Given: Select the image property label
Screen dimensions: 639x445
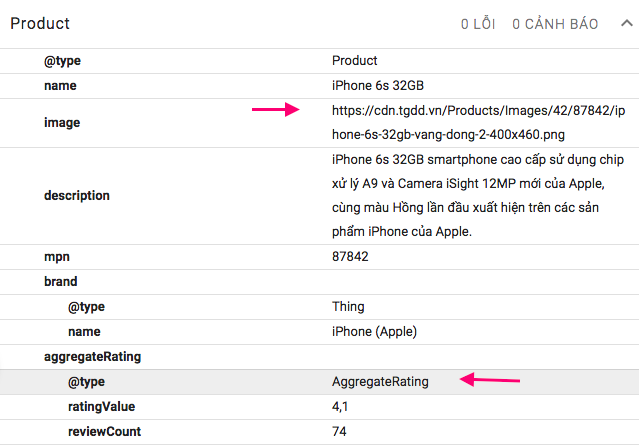Looking at the screenshot, I should tap(62, 123).
